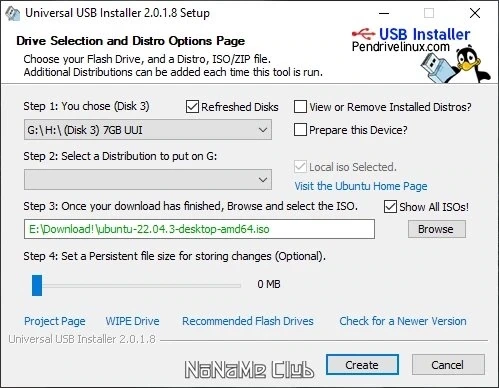Toggle the Refreshed Disks checkbox
The width and height of the screenshot is (499, 388).
[192, 107]
